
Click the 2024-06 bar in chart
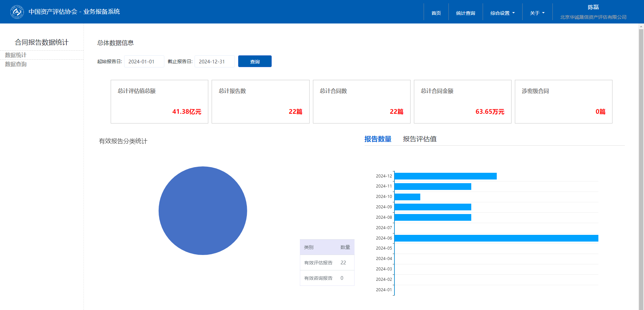point(496,238)
